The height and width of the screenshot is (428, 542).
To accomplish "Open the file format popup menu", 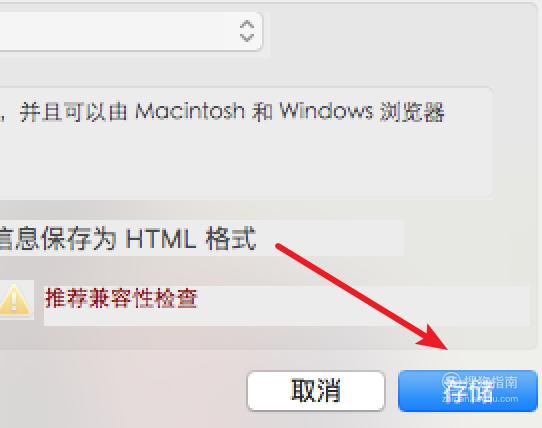I will [x=131, y=31].
